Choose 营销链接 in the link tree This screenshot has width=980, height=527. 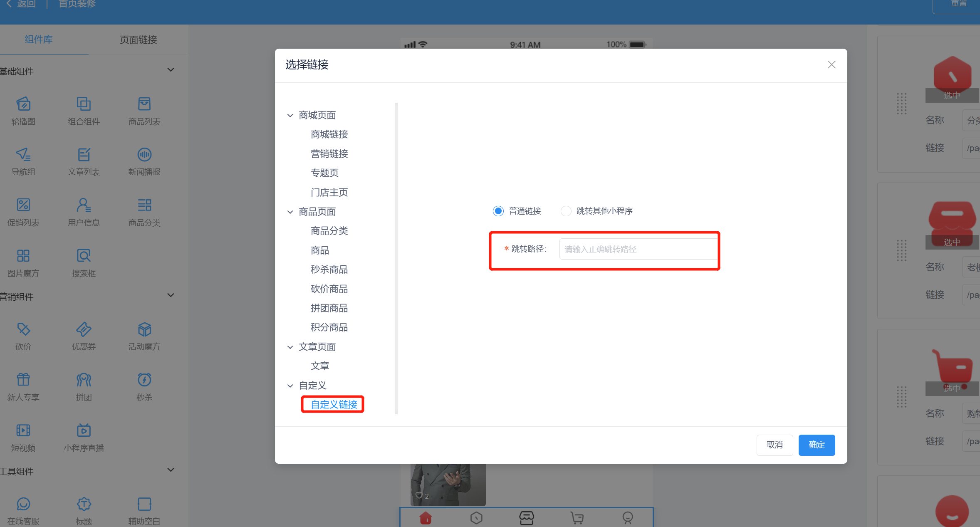pos(329,154)
